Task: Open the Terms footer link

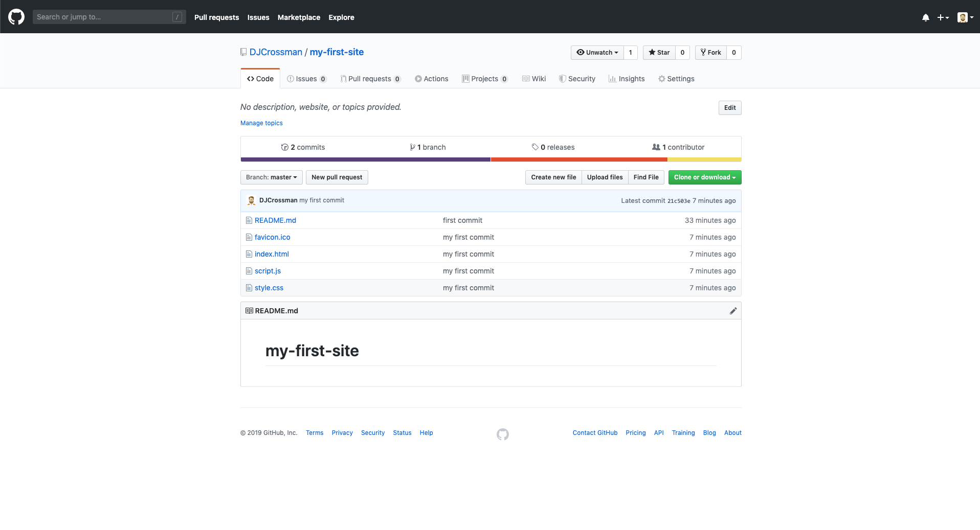Action: point(315,433)
